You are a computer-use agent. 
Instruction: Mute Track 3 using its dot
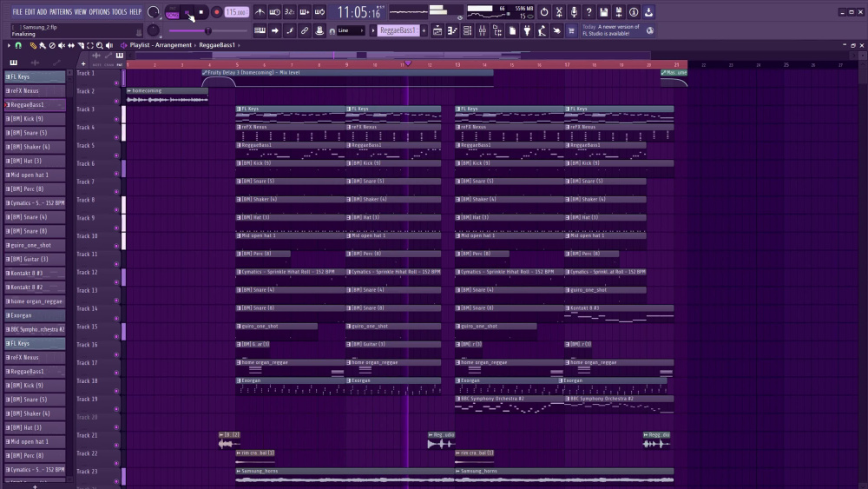116,119
